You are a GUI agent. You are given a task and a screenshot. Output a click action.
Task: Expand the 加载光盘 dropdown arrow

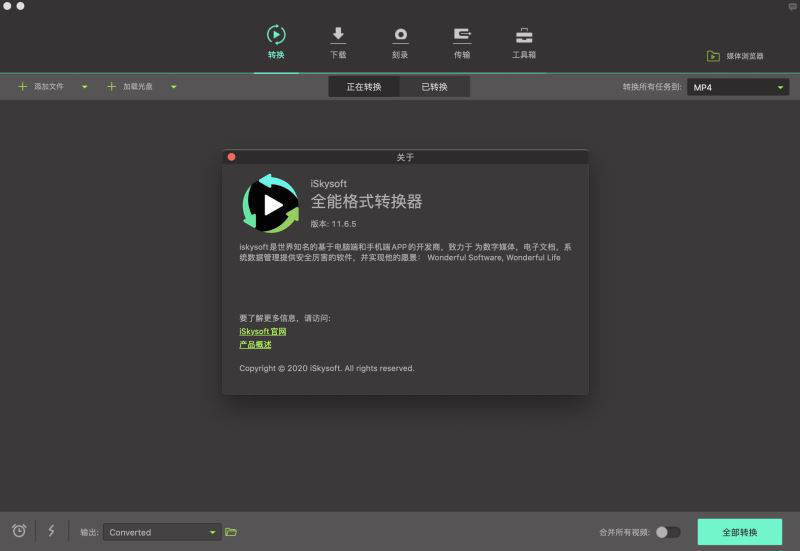pyautogui.click(x=173, y=87)
